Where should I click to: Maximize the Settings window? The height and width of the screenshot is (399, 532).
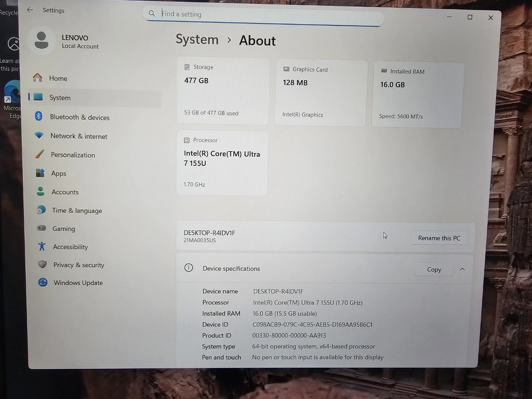click(x=470, y=17)
